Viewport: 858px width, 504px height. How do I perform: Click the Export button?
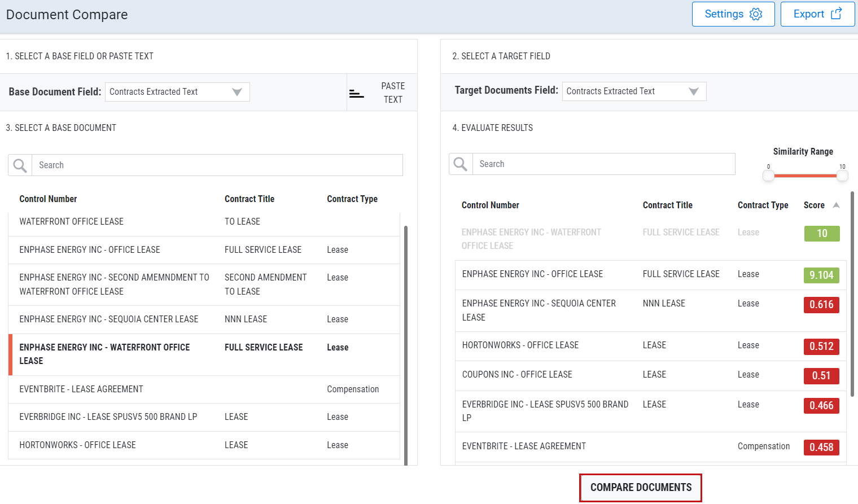click(817, 14)
